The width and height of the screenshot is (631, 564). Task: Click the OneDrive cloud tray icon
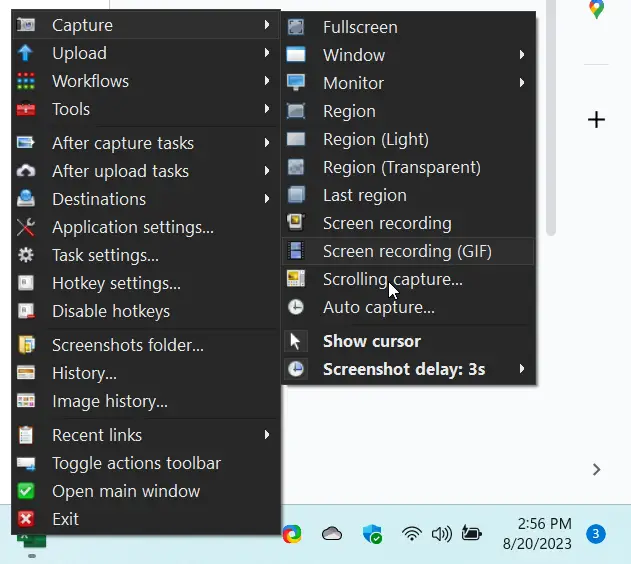click(x=332, y=534)
